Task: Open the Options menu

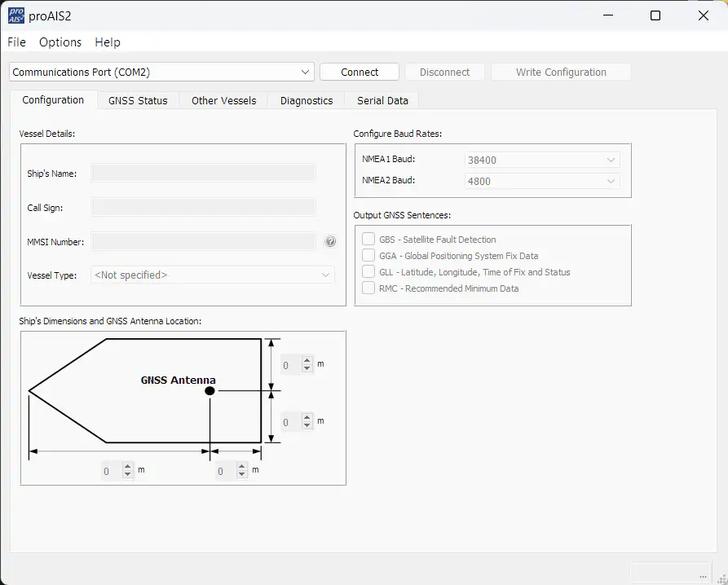Action: tap(60, 42)
